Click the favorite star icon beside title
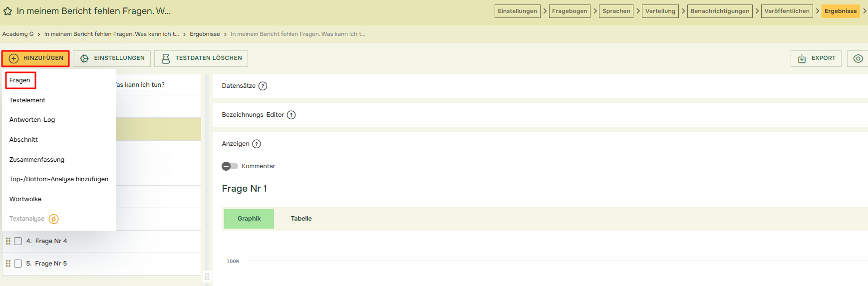 7,11
